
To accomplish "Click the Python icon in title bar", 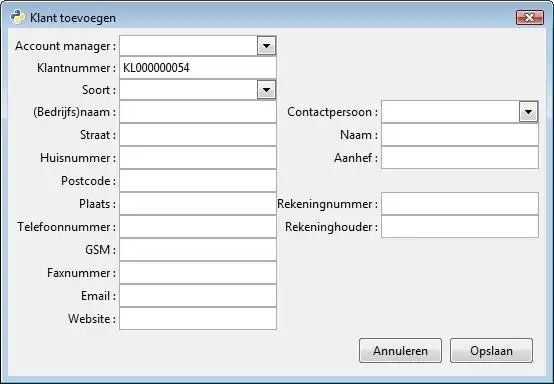I will (17, 17).
